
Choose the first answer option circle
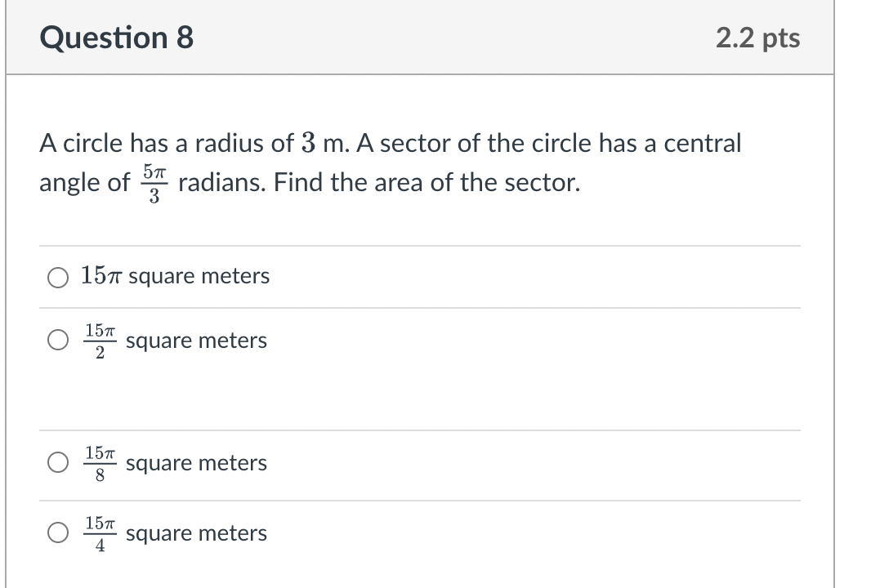[x=57, y=278]
